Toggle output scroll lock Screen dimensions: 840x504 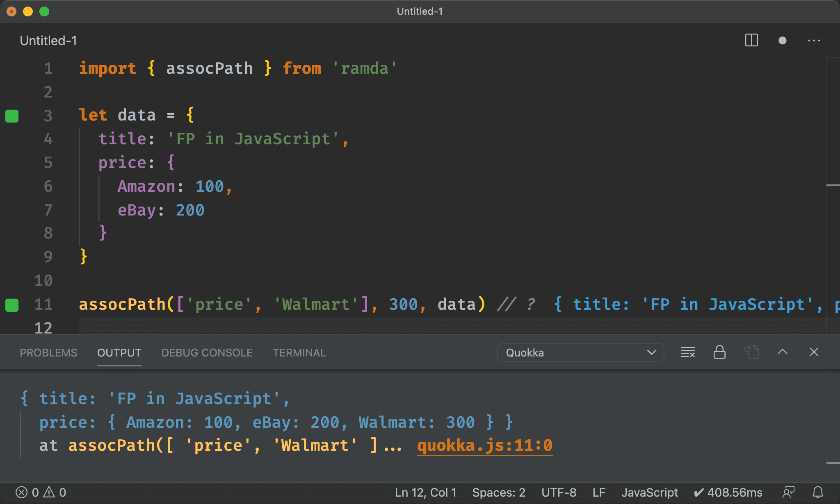coord(719,352)
